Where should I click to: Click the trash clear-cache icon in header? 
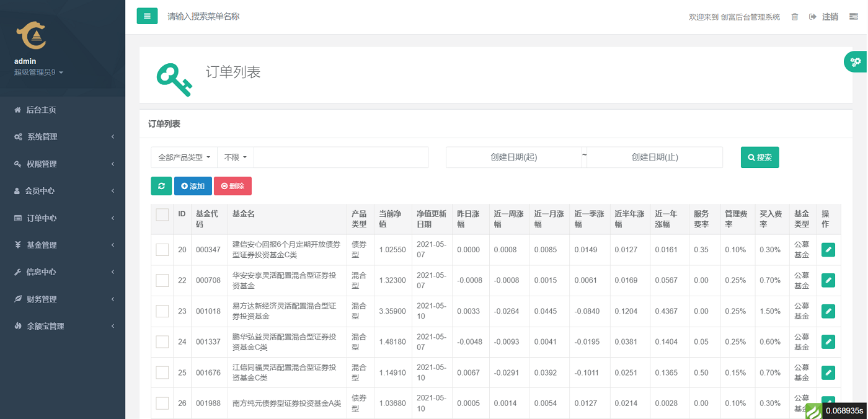795,17
